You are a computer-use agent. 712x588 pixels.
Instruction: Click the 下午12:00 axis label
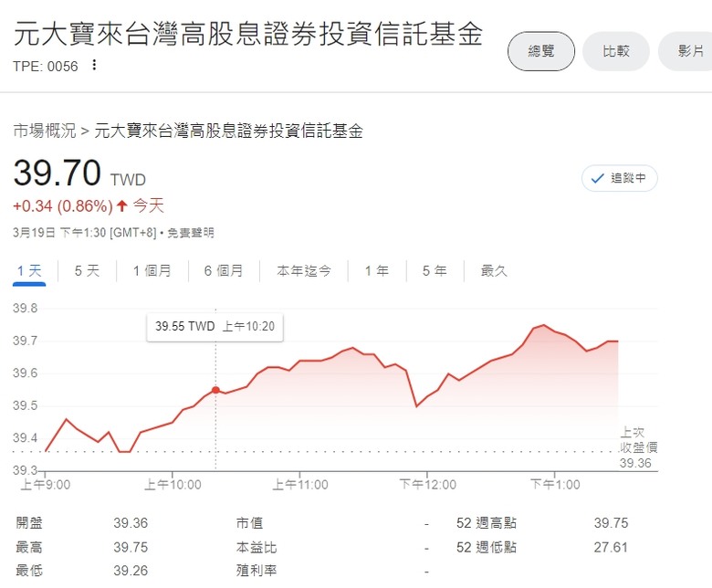coord(427,485)
